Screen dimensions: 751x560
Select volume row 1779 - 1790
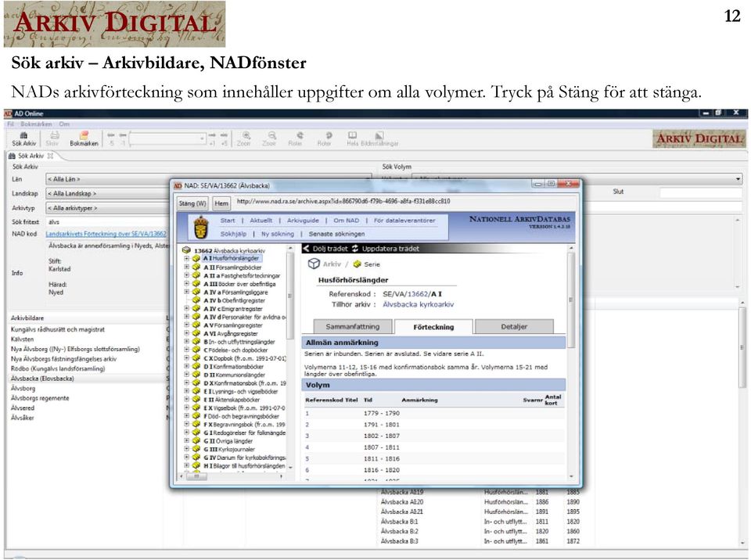coord(434,413)
